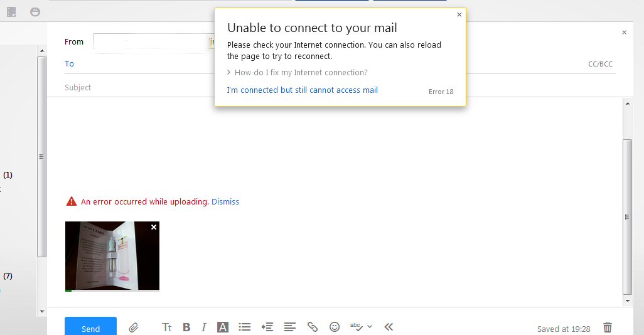Delete the draft with the trash icon
This screenshot has height=335, width=644.
point(607,327)
